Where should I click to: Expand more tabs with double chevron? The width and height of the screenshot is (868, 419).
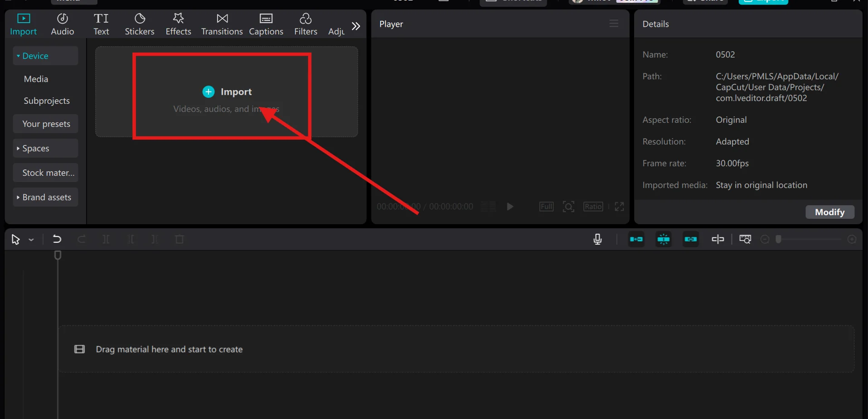356,26
